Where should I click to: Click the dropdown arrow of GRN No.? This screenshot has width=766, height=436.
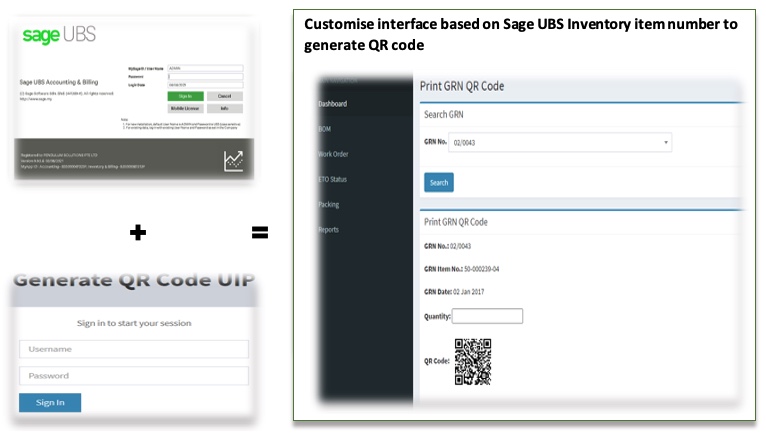[x=665, y=143]
